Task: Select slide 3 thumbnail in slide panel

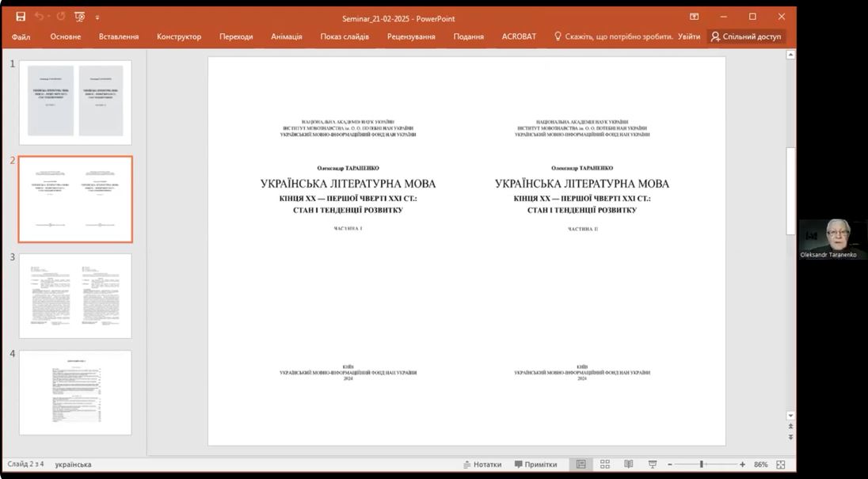Action: 75,295
